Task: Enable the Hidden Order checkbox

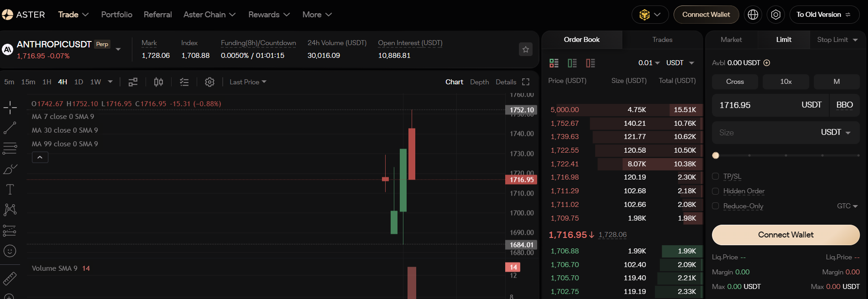Action: (x=716, y=191)
